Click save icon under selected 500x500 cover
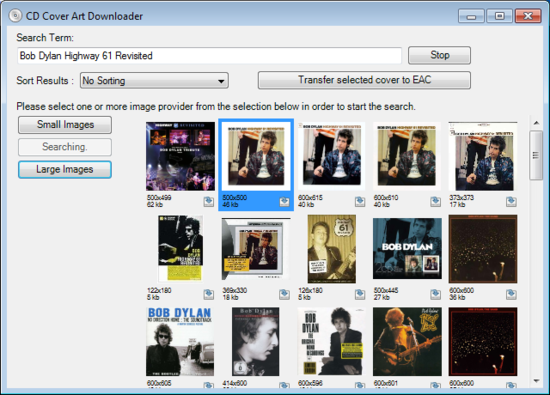Image resolution: width=550 pixels, height=395 pixels. click(284, 201)
